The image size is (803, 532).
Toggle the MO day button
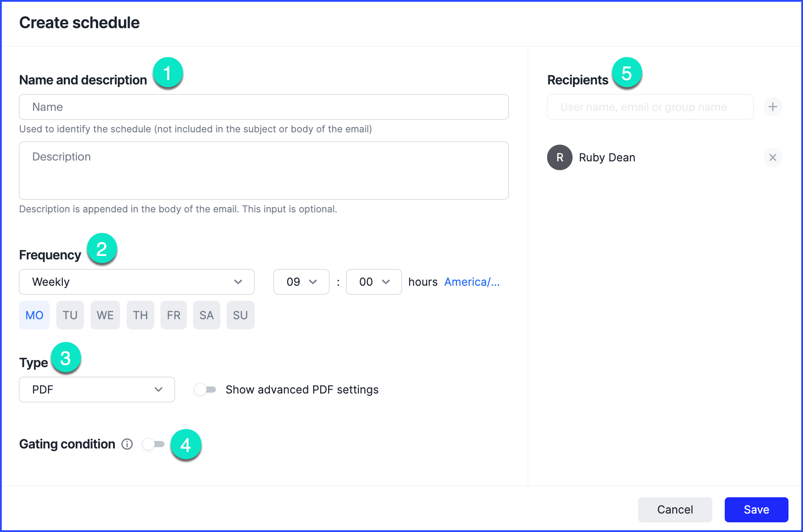[34, 315]
